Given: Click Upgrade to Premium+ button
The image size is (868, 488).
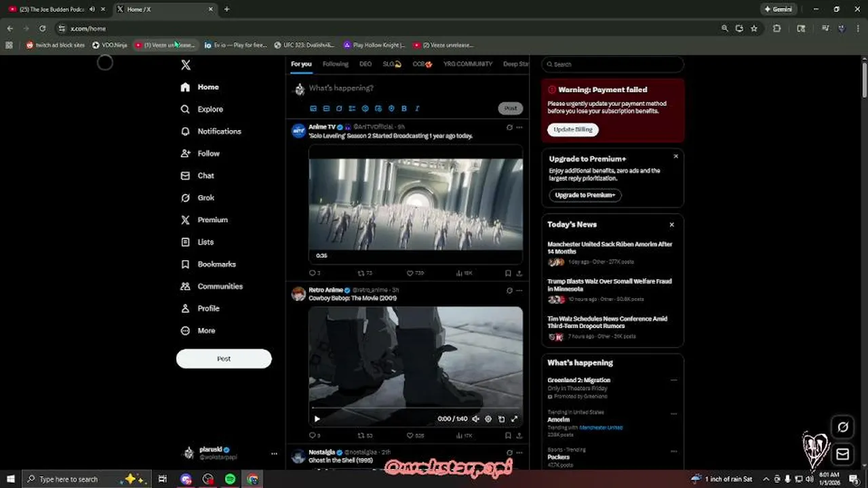Looking at the screenshot, I should point(585,195).
